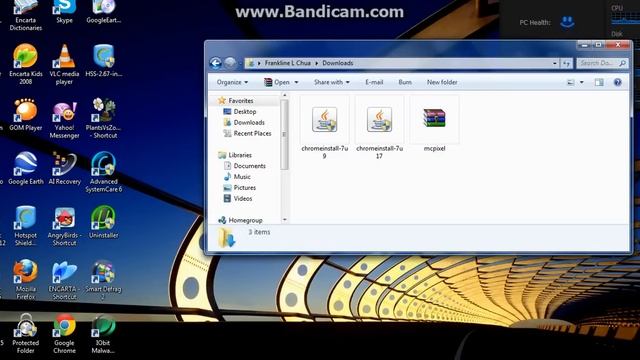
Task: Open Google Earth desktop icon
Action: pyautogui.click(x=26, y=168)
